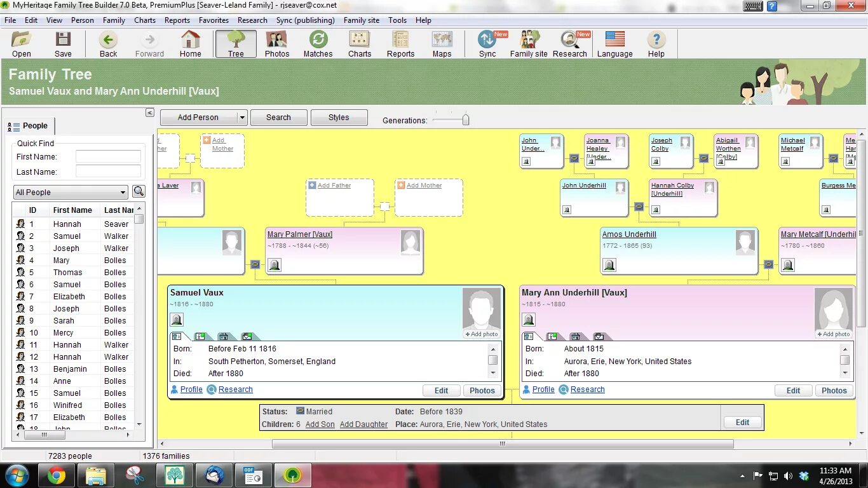Image resolution: width=868 pixels, height=488 pixels.
Task: Click the Save toolbar icon
Action: click(x=63, y=44)
